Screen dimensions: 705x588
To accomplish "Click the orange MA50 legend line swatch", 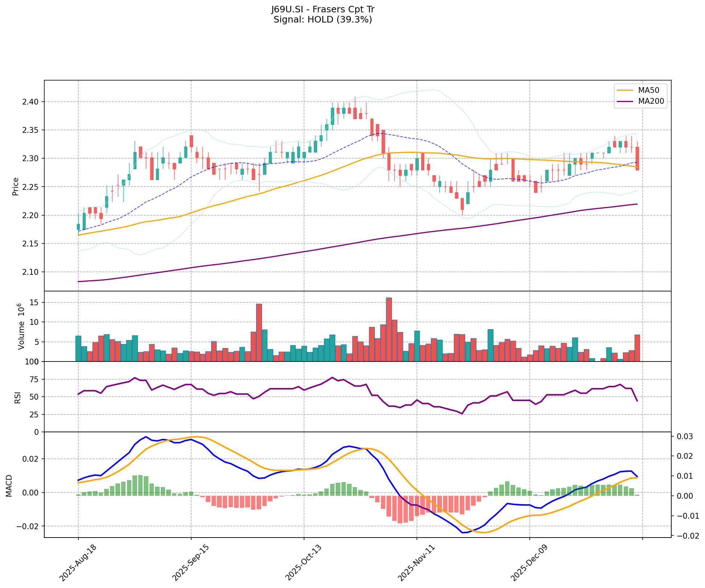I will (625, 90).
